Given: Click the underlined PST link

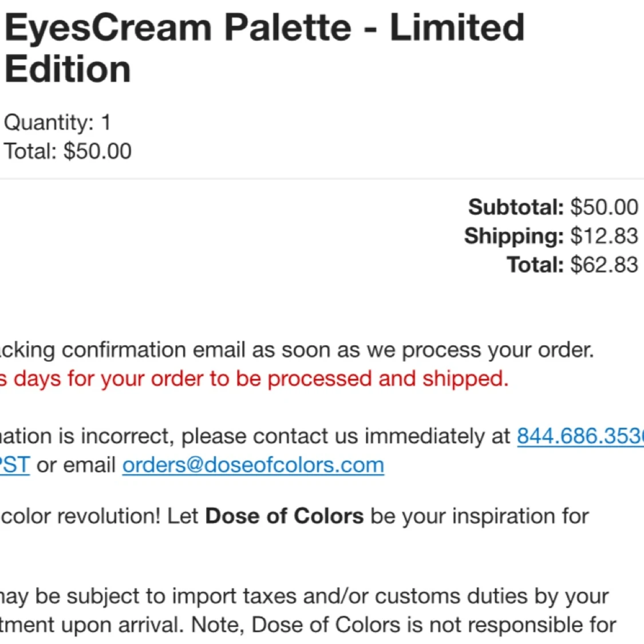Looking at the screenshot, I should pos(14,465).
